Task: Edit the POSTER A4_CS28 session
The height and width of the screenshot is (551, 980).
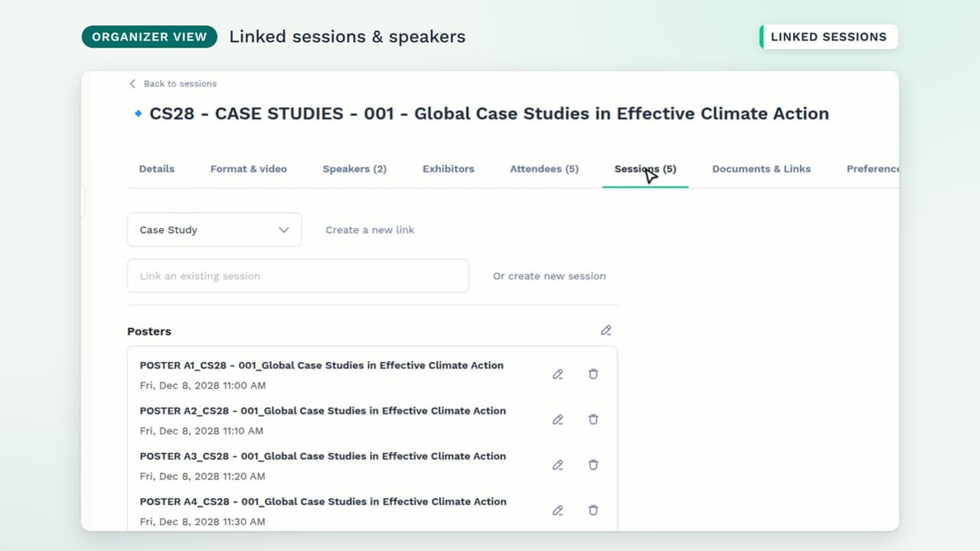Action: point(557,510)
